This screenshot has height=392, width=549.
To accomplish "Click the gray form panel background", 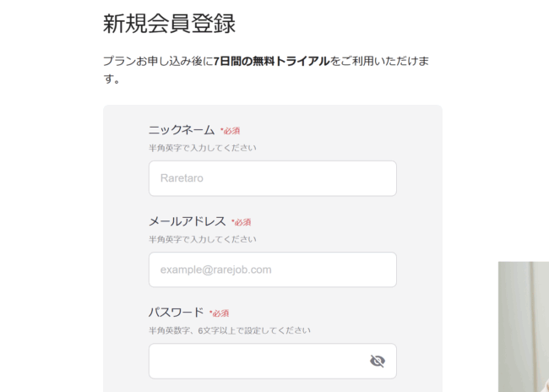I will coord(125,253).
